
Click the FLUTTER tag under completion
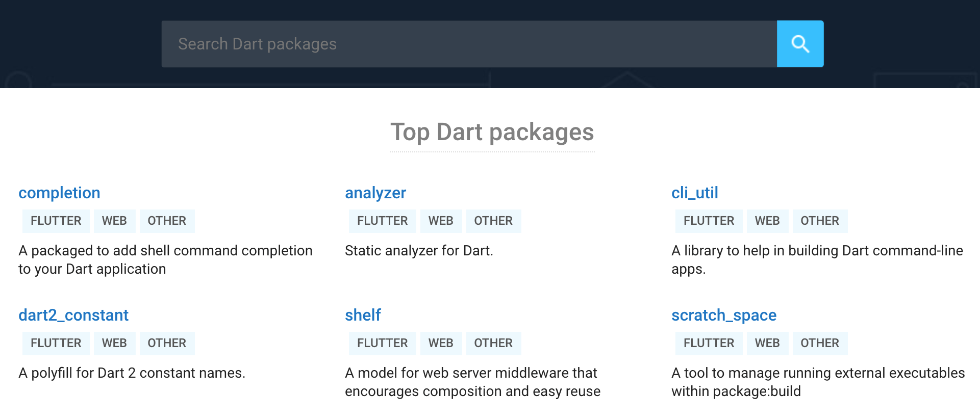pos(56,221)
